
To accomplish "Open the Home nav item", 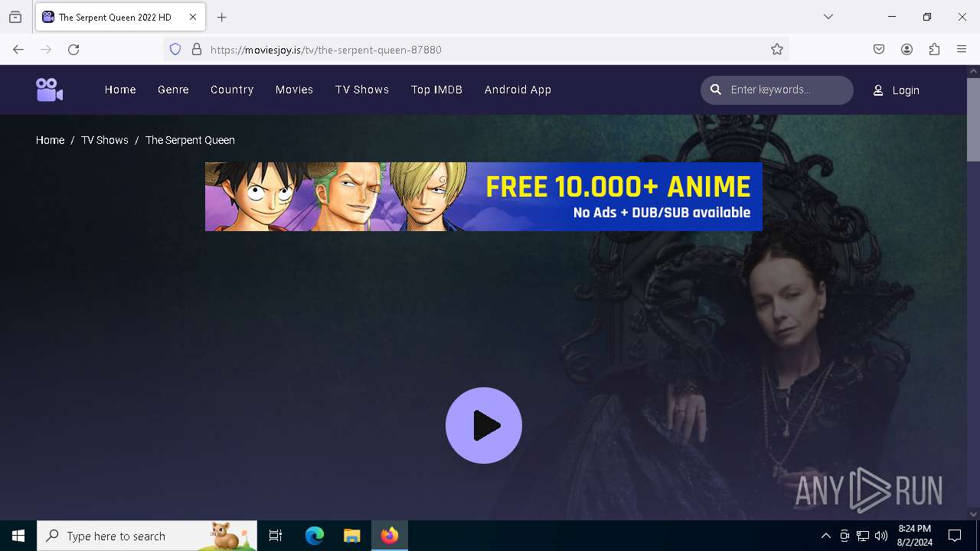I will [x=120, y=90].
